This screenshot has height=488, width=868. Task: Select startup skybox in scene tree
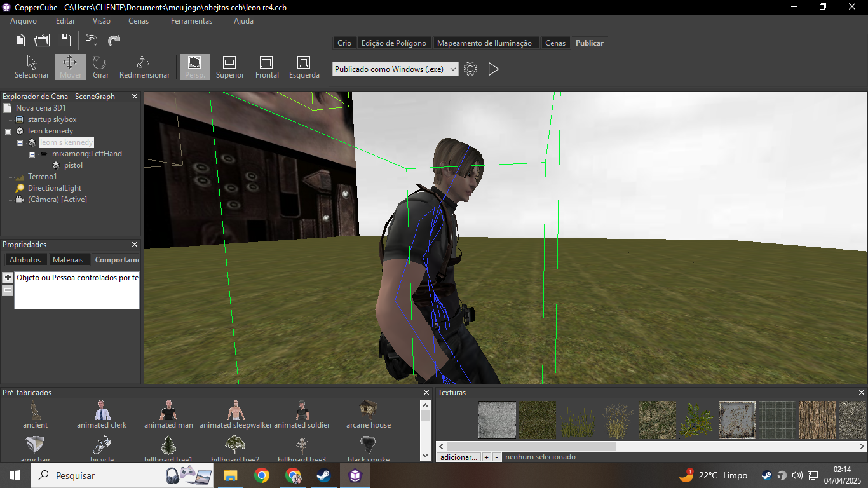point(52,119)
